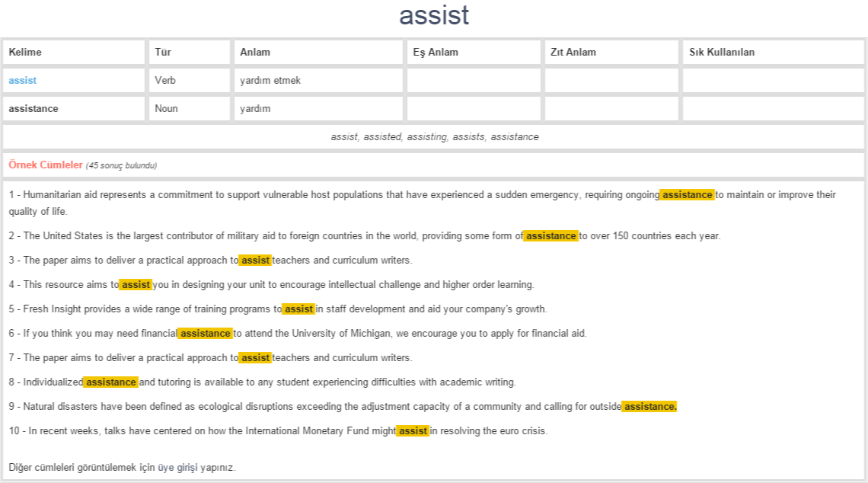Click highlighted "assist" in sentence 4
Image resolution: width=868 pixels, height=483 pixels.
tap(136, 285)
